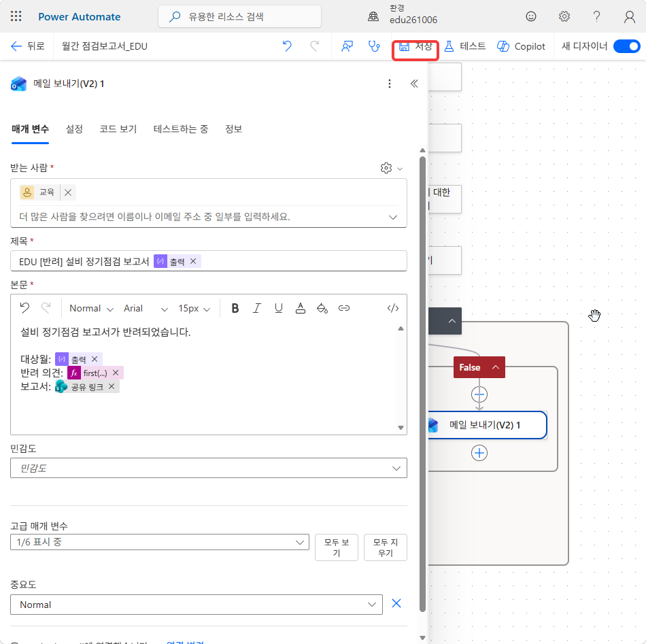
Task: Toggle the HTML code view
Action: 393,308
